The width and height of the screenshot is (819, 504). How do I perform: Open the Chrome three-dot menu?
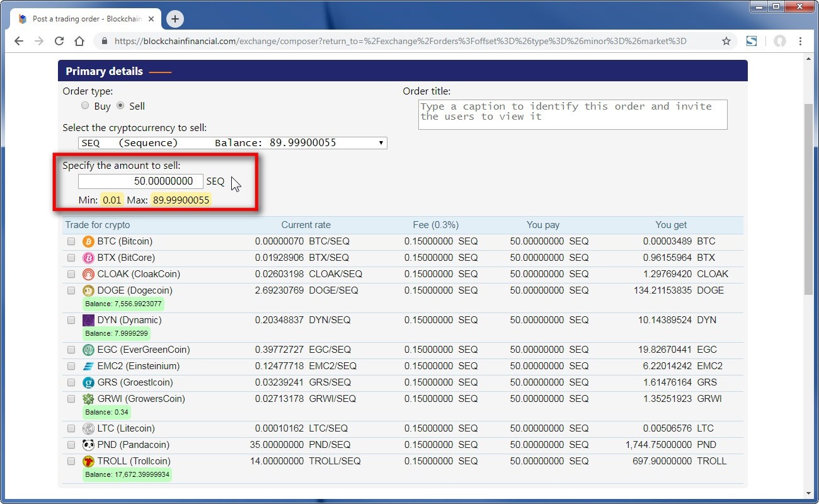point(800,41)
